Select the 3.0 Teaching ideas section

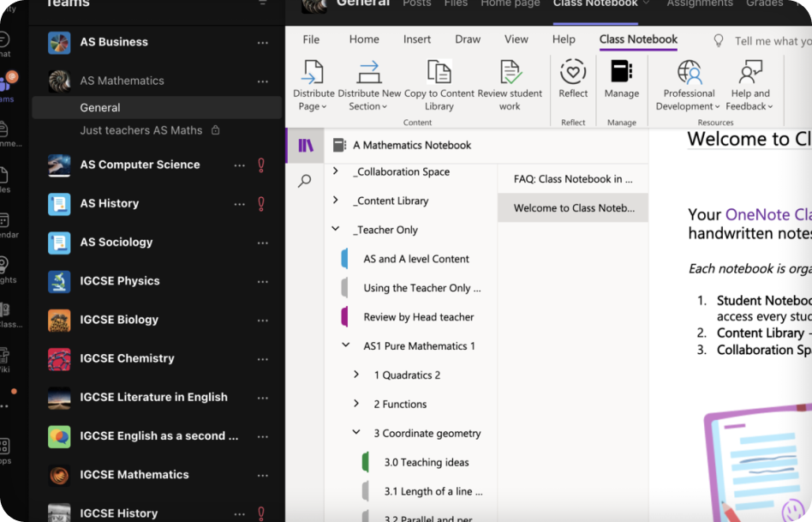pos(427,462)
